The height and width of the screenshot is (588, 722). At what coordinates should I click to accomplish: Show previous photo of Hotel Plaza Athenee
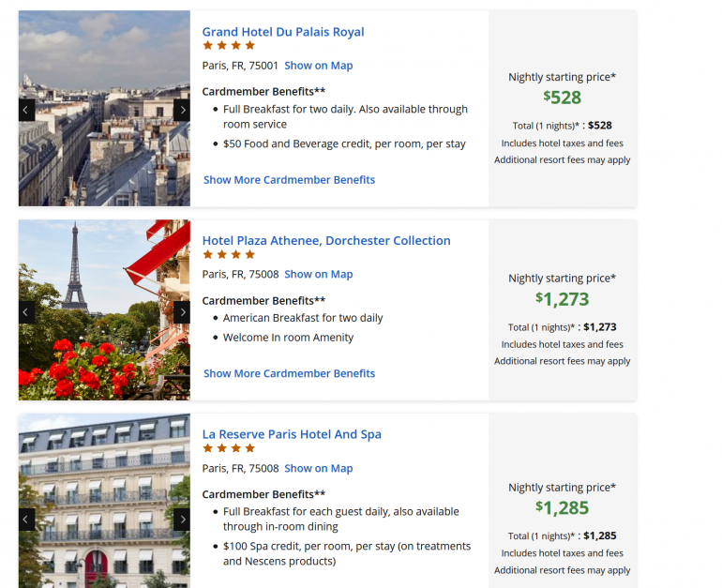[x=27, y=312]
